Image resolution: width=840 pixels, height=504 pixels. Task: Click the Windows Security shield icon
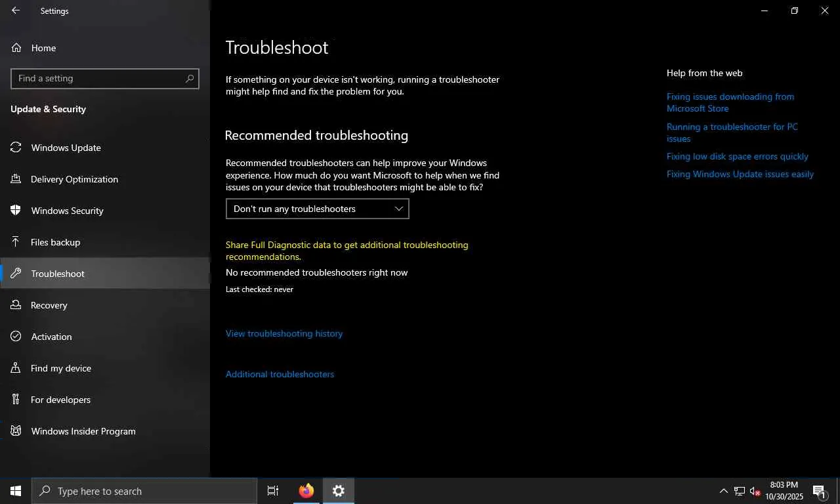(16, 211)
